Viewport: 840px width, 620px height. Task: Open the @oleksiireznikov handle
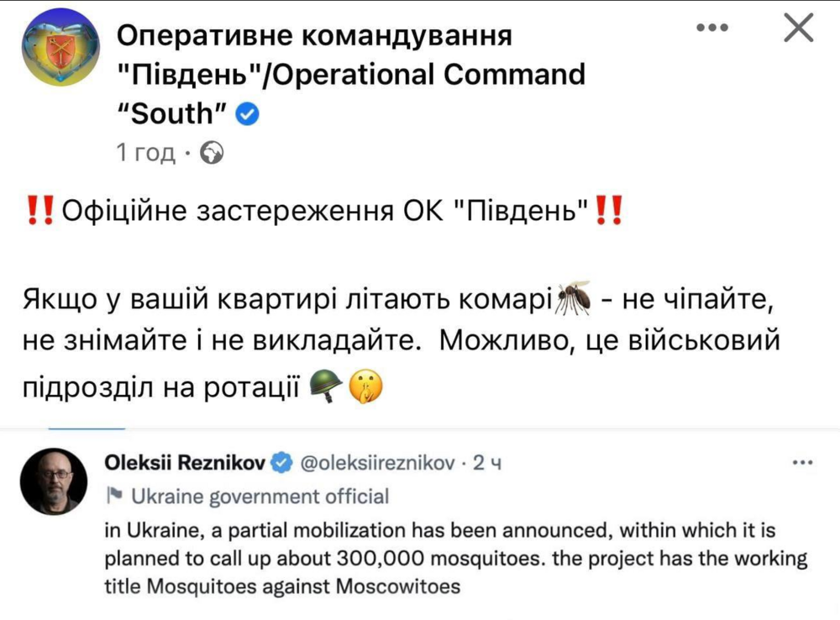377,463
